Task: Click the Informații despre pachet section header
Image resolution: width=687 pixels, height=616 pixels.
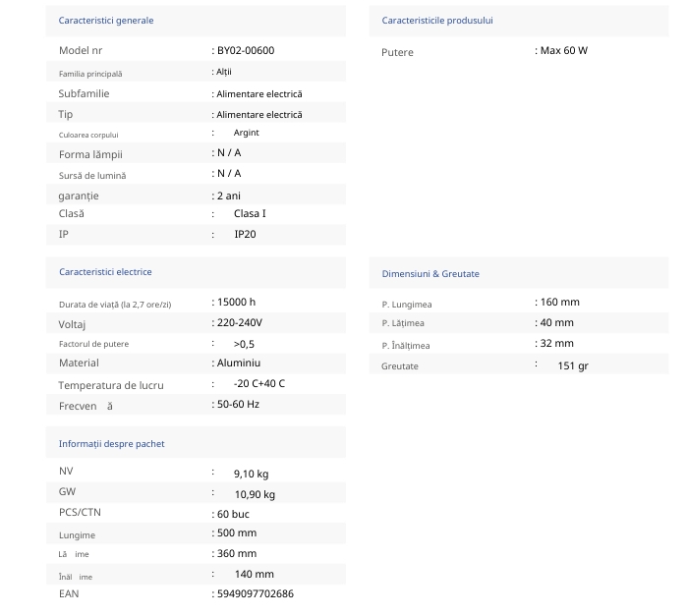Action: point(112,444)
